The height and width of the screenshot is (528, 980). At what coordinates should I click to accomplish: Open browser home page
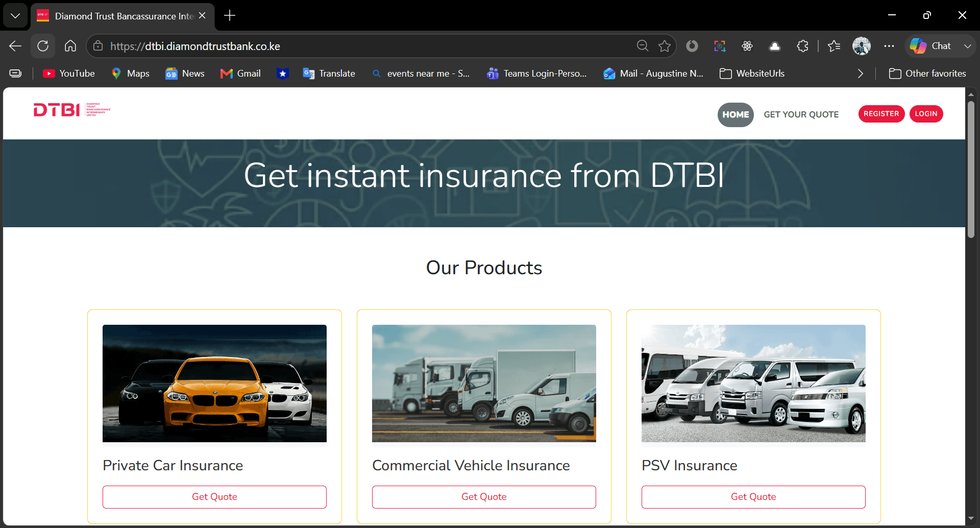(70, 46)
